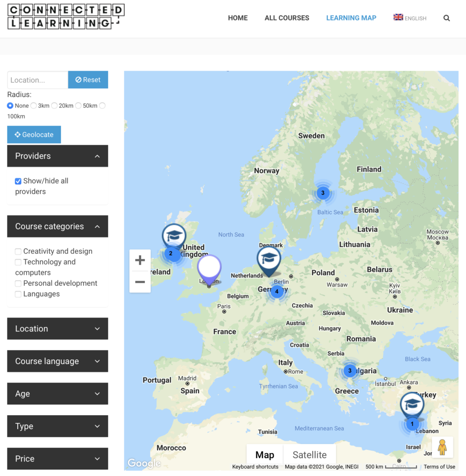Select the graduation cap marker over Turkey
Image resolution: width=466 pixels, height=476 pixels.
pos(412,405)
